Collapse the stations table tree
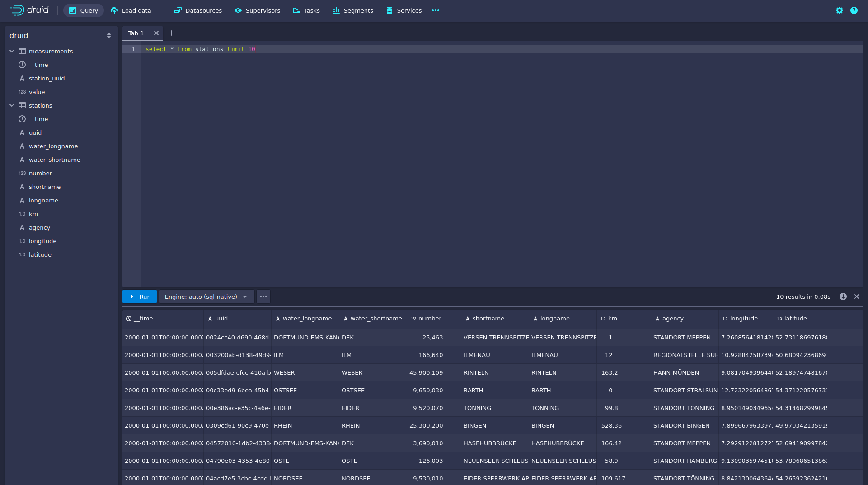 coord(12,105)
